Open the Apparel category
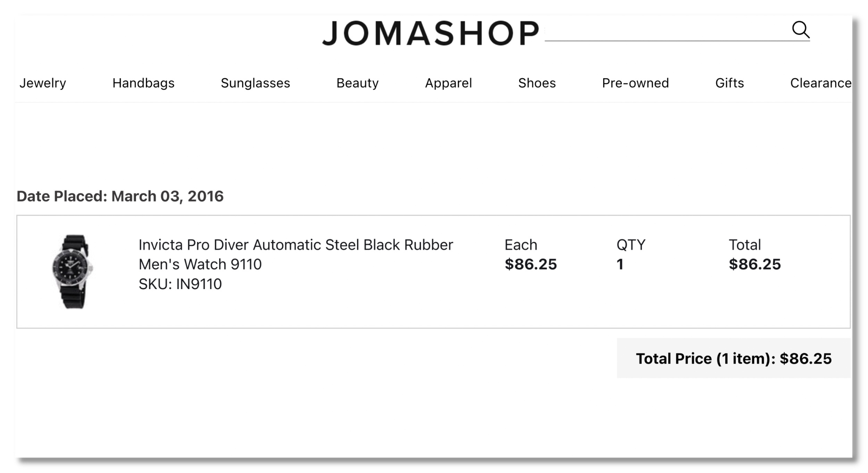The height and width of the screenshot is (473, 868). (448, 83)
